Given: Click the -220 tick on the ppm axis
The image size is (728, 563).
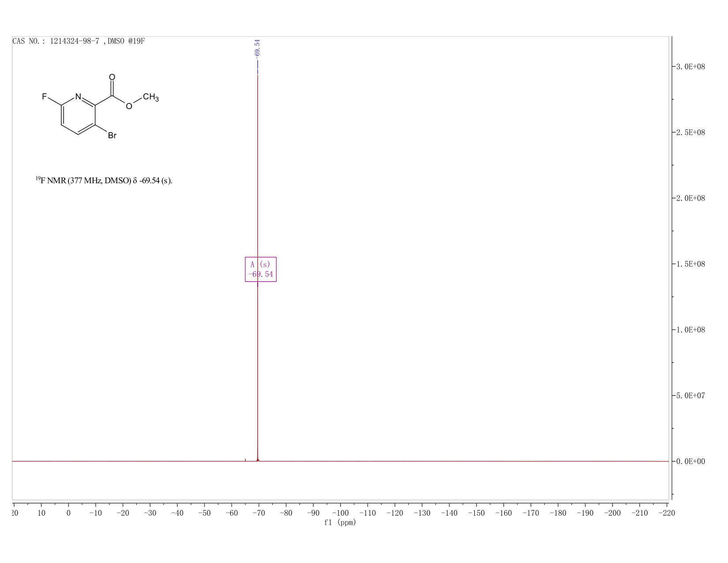Looking at the screenshot, I should coord(666,513).
